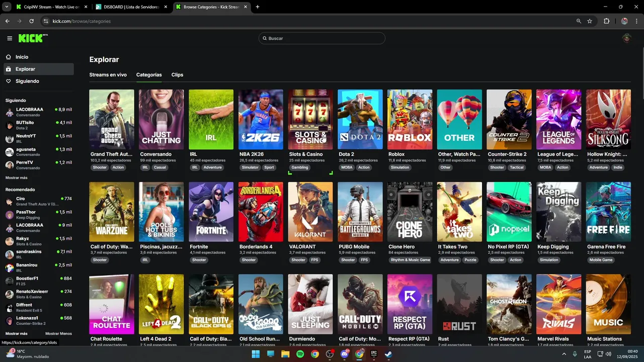644x362 pixels.
Task: Open the hamburger menu beside Kick logo
Action: pyautogui.click(x=10, y=38)
